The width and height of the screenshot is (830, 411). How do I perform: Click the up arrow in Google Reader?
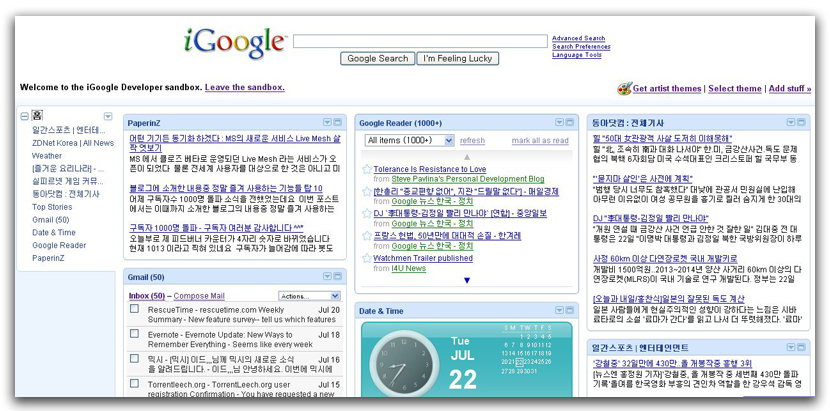tap(466, 157)
